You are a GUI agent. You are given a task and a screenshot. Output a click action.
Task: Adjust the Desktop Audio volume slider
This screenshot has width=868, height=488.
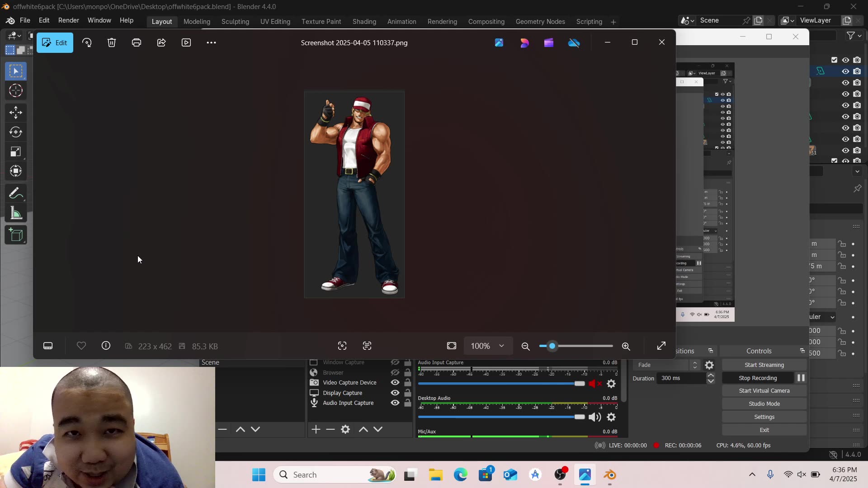pyautogui.click(x=580, y=417)
